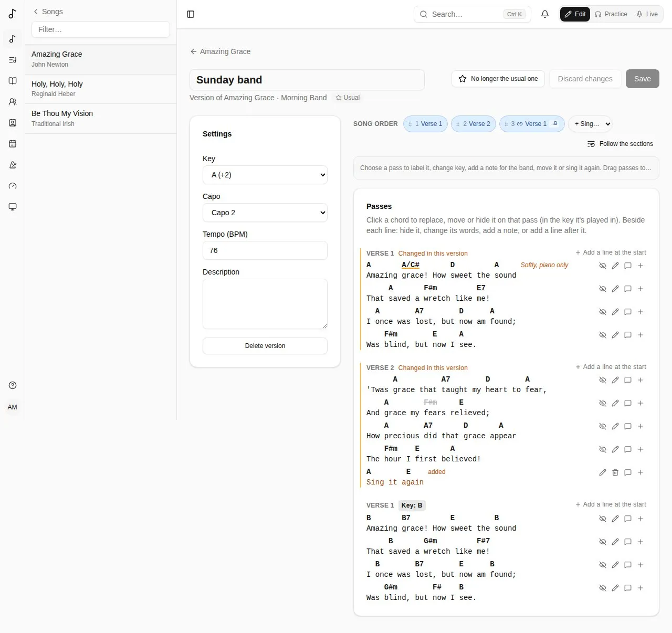Focus the Search box in the top bar
The width and height of the screenshot is (672, 633).
472,14
